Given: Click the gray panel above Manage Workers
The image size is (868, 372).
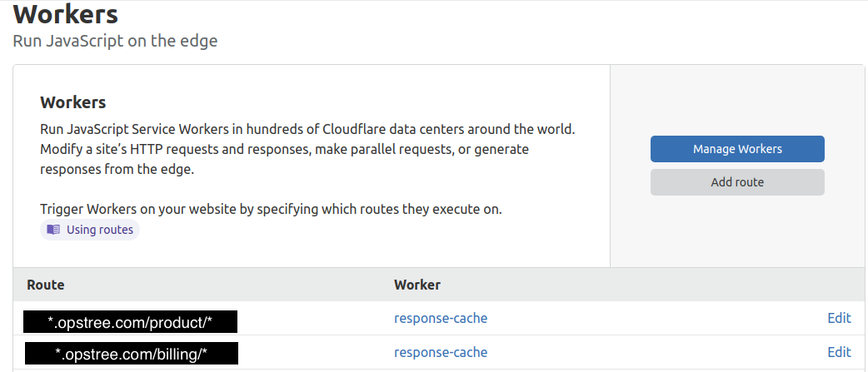Looking at the screenshot, I should 737,100.
